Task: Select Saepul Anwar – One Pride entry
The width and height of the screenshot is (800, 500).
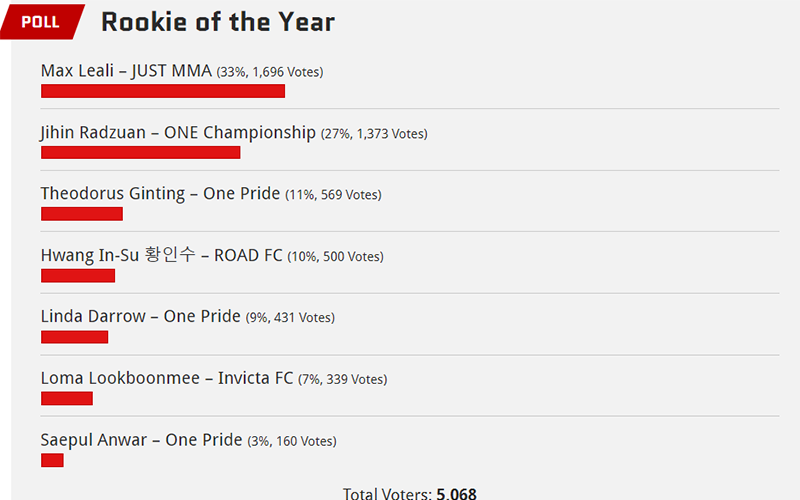Action: [x=141, y=440]
